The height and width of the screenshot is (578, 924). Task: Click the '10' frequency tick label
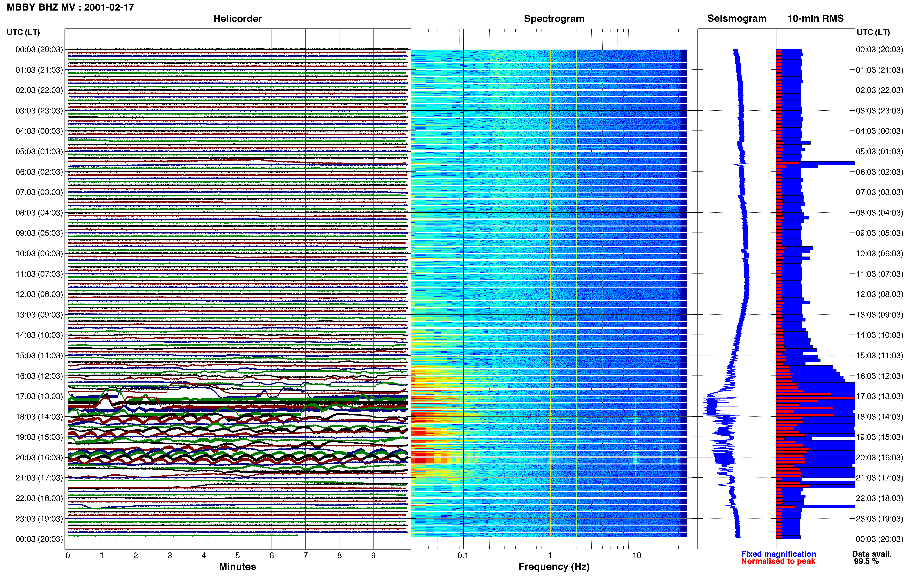tap(636, 555)
